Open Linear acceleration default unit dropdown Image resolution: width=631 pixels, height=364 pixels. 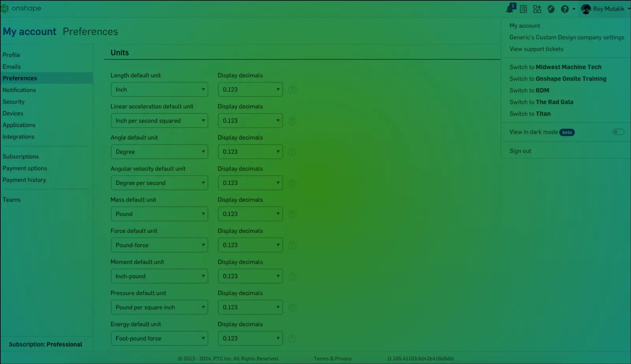pyautogui.click(x=159, y=121)
